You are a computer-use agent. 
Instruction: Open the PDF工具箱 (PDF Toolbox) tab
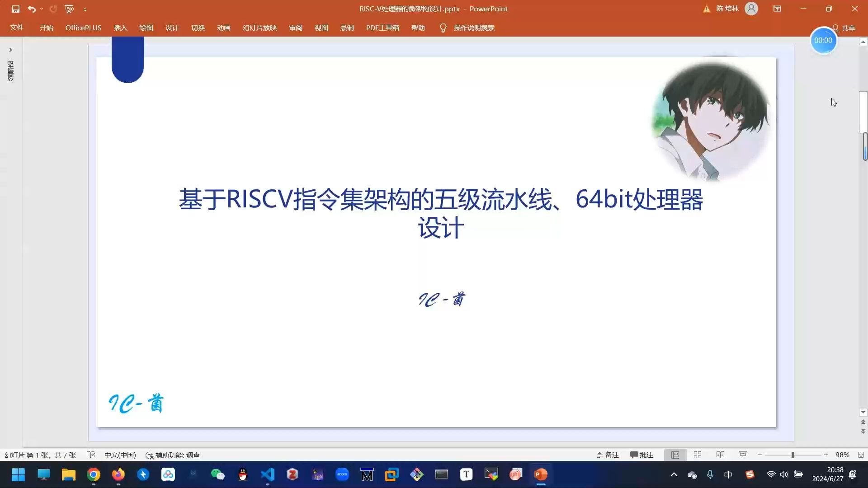[382, 28]
